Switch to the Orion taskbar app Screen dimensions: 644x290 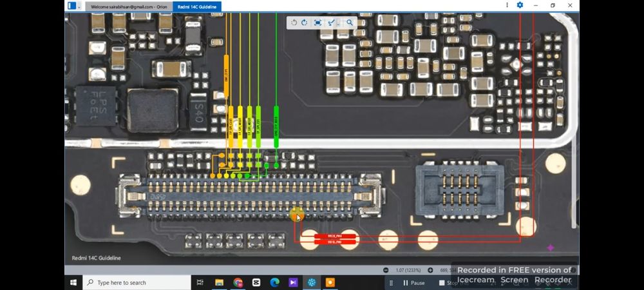pyautogui.click(x=311, y=283)
